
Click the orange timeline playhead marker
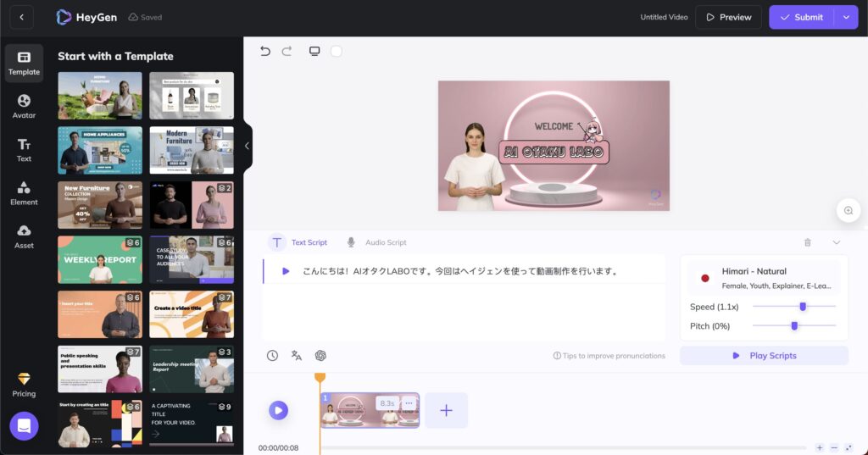(x=320, y=378)
